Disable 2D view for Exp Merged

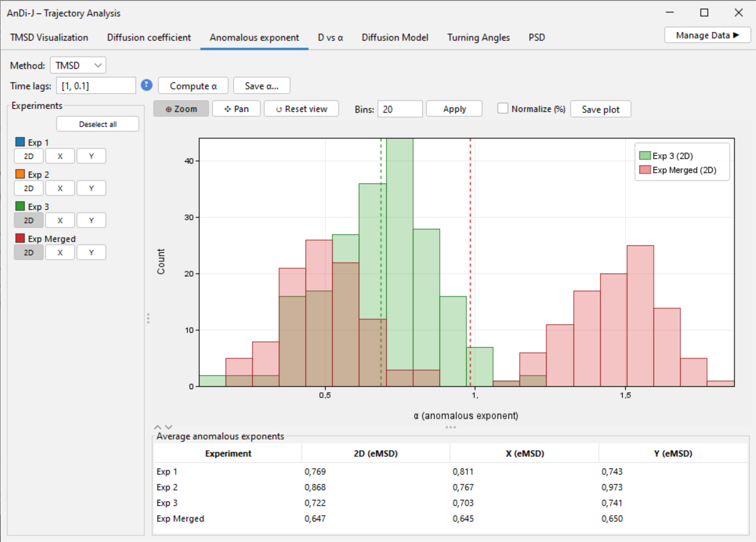(x=29, y=253)
